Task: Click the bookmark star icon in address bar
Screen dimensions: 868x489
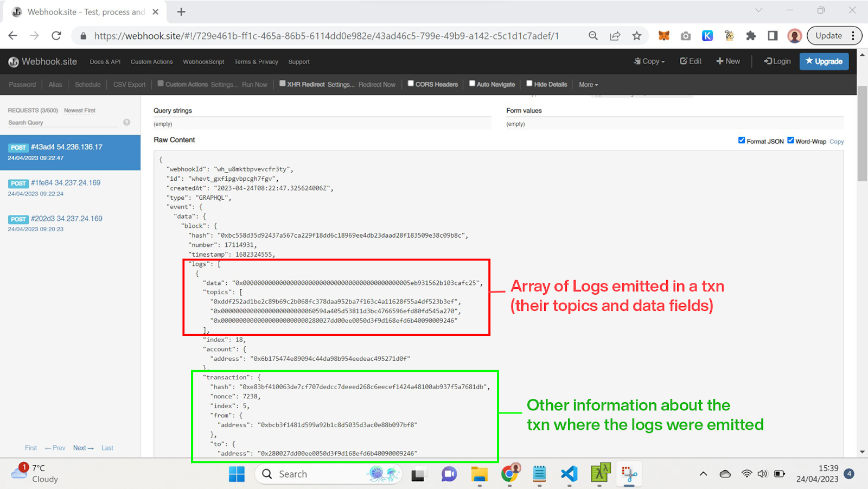Action: (636, 36)
